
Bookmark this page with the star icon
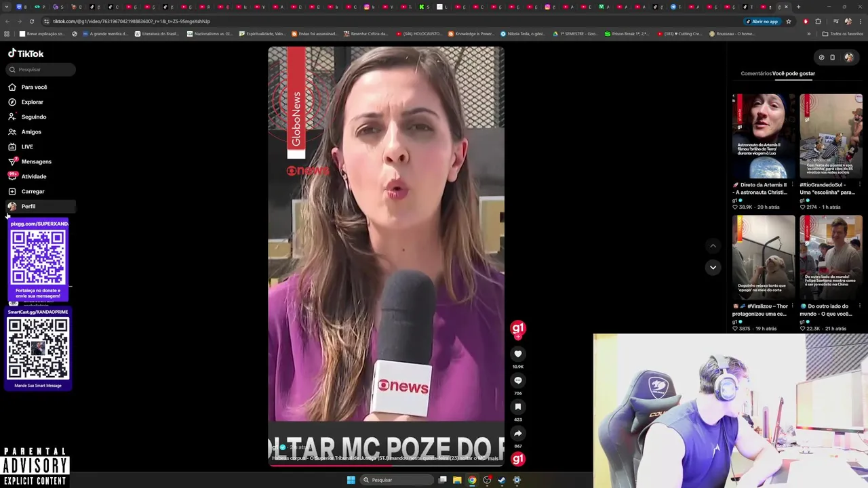(788, 21)
